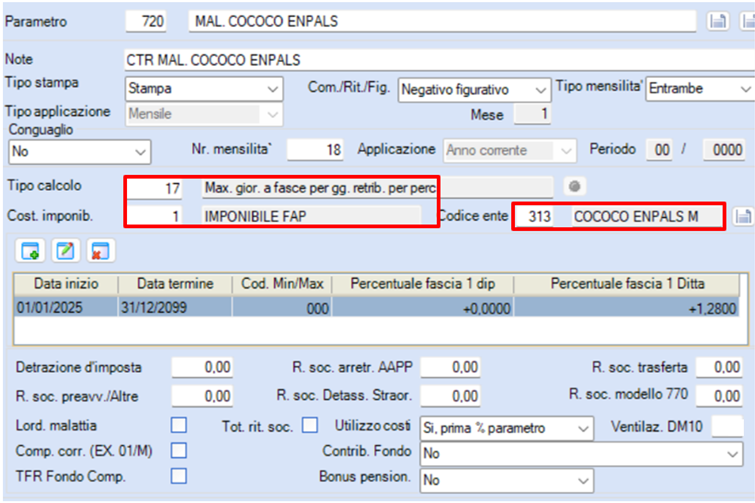Toggle the Lord. malattia checkbox
755x503 pixels.
point(179,426)
